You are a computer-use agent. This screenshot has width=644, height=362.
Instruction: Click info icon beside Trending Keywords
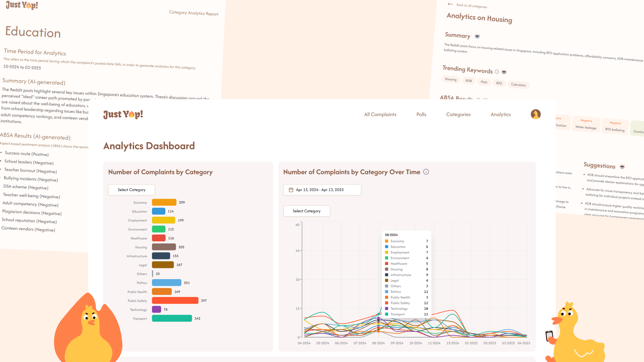497,72
